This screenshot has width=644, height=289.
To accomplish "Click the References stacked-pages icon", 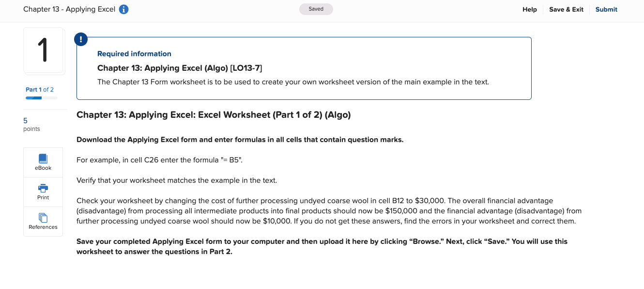I will click(x=43, y=218).
